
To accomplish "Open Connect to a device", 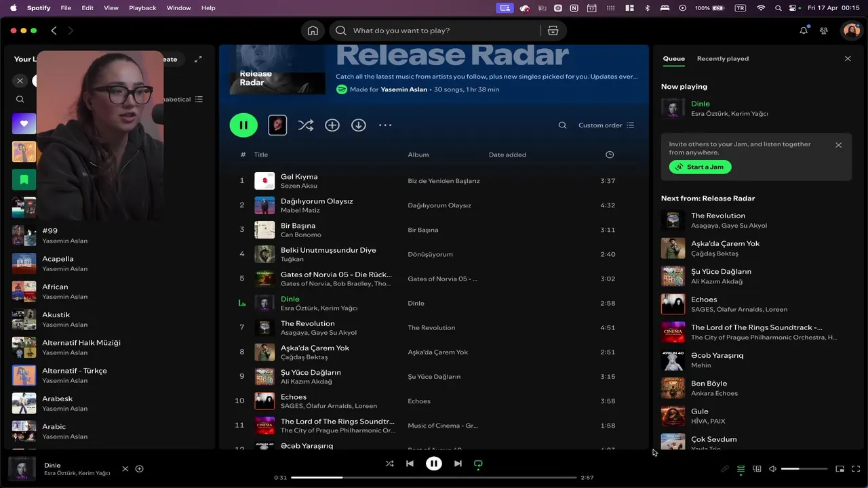I will coord(757,469).
